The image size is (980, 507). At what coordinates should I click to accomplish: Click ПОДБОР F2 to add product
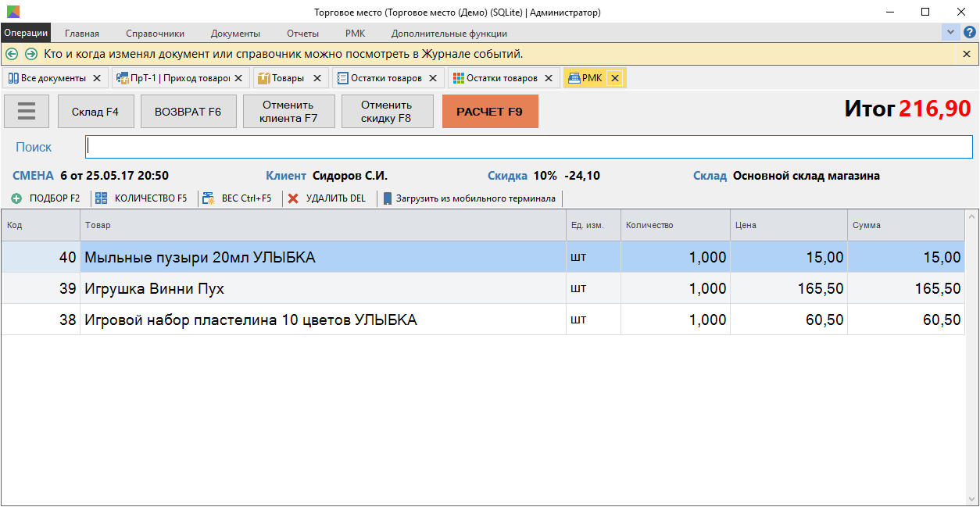(46, 198)
